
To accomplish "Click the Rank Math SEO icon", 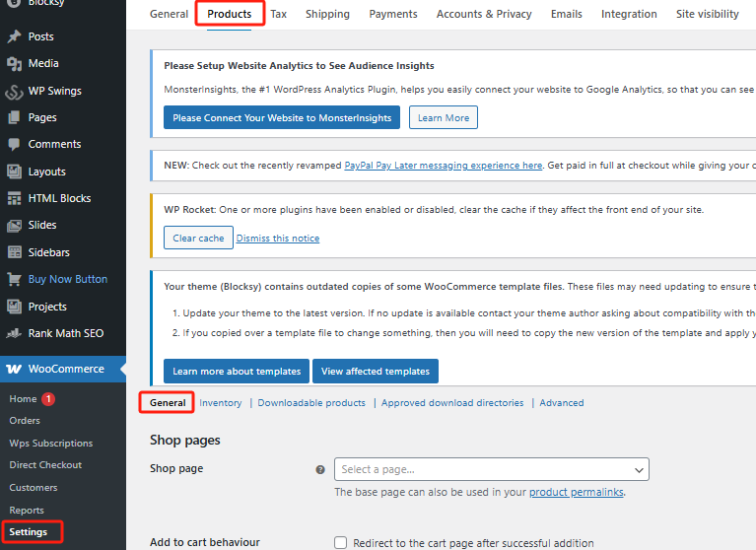I will (14, 333).
